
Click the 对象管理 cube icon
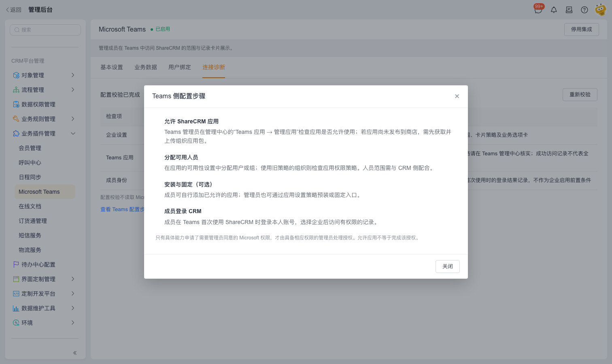[x=16, y=75]
